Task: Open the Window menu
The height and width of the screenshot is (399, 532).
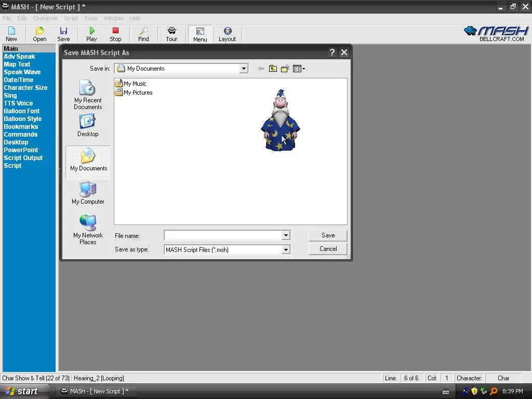Action: pyautogui.click(x=113, y=18)
